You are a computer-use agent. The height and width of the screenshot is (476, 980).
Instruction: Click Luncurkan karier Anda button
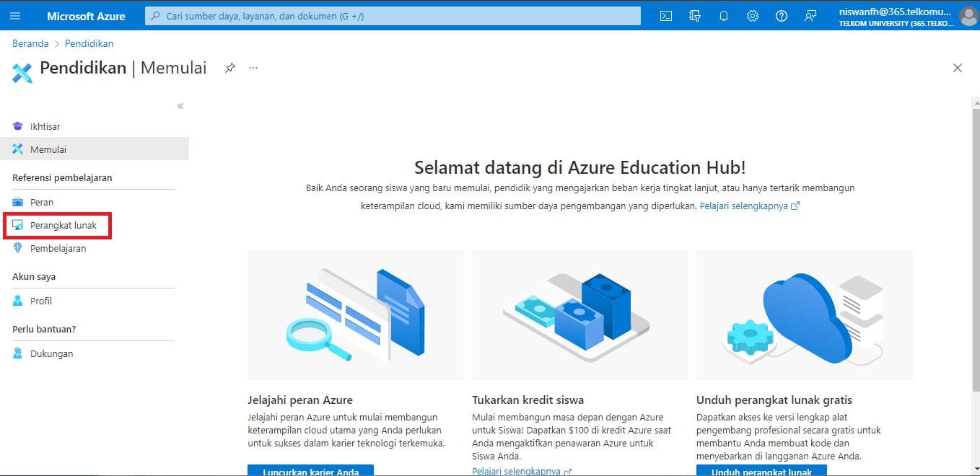(310, 470)
